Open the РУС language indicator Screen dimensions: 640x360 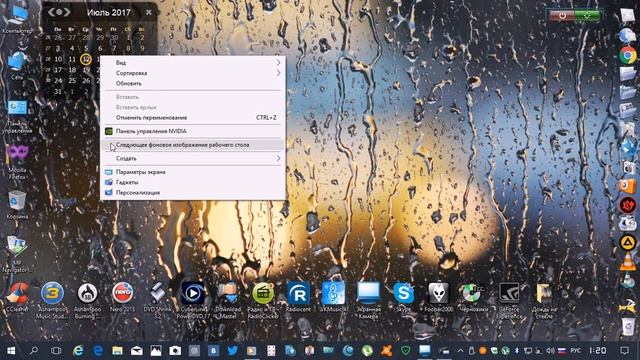(576, 351)
